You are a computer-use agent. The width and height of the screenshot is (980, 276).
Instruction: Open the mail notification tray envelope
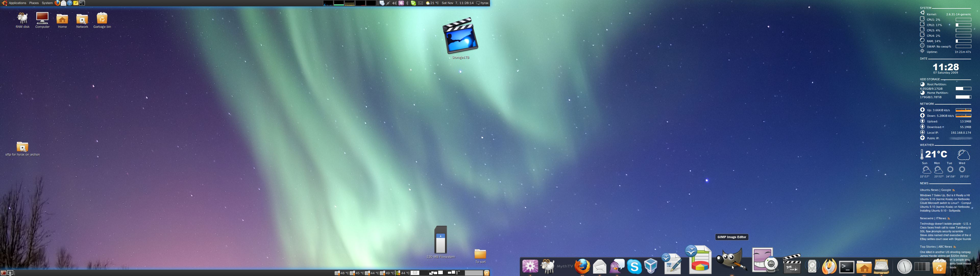[x=421, y=3]
